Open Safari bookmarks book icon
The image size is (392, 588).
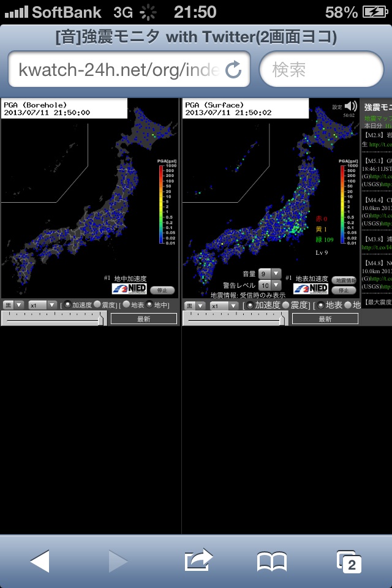(x=271, y=562)
